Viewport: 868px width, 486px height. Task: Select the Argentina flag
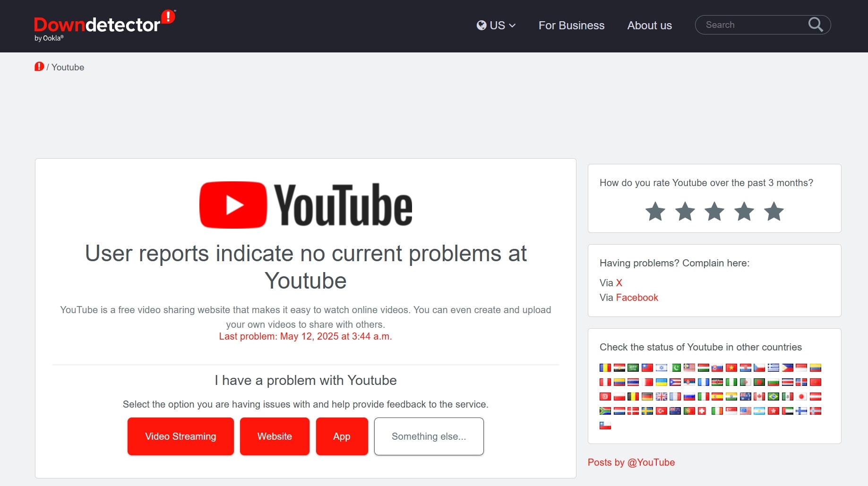[759, 411]
